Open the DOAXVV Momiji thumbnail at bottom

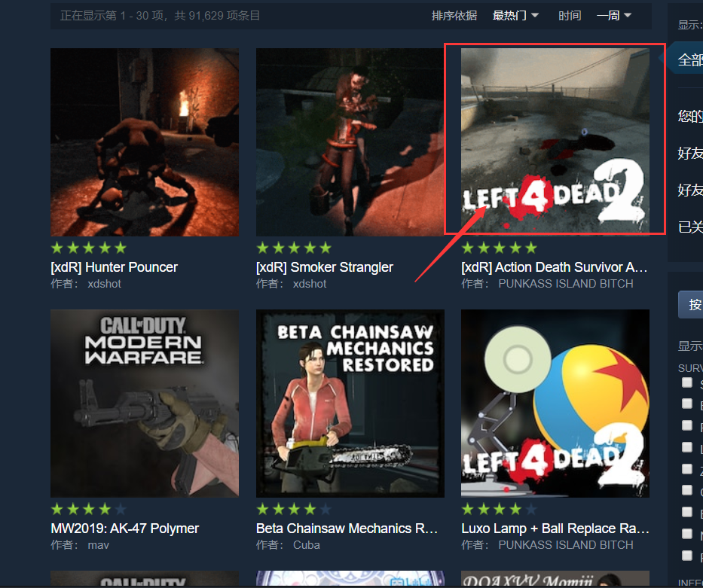[555, 579]
